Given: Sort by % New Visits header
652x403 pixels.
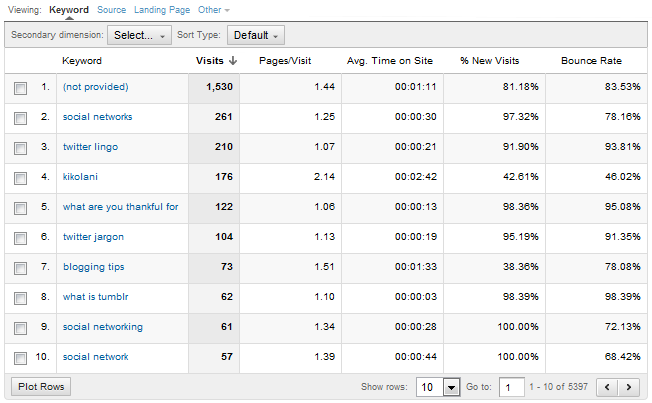Looking at the screenshot, I should point(489,61).
